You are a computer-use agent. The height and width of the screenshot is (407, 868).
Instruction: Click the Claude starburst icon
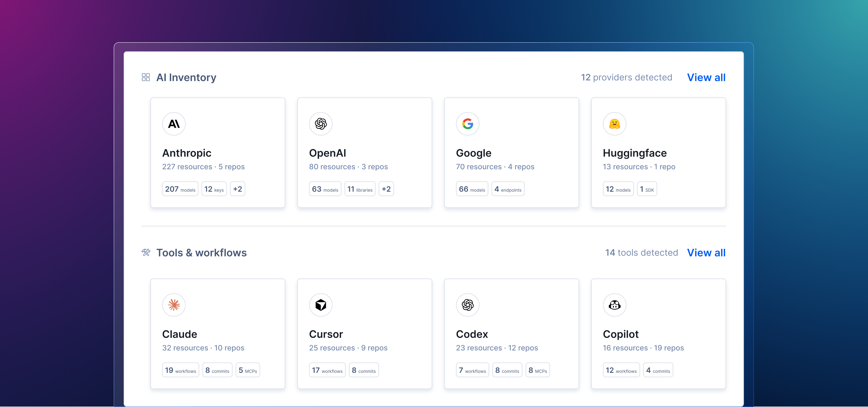click(x=174, y=305)
